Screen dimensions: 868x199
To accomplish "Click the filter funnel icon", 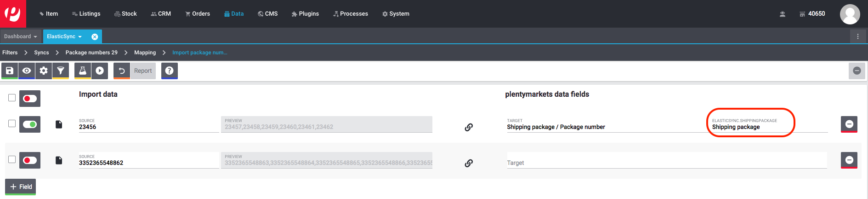I will pos(61,71).
